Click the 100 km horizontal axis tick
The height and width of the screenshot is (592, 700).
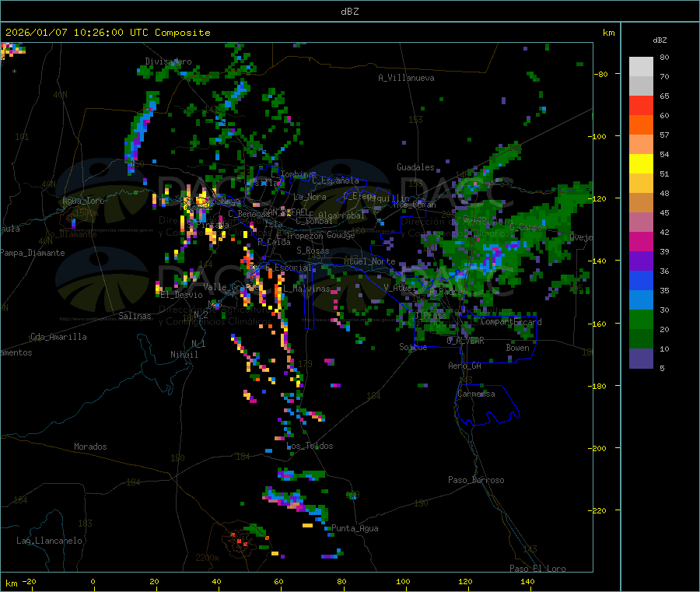click(403, 581)
